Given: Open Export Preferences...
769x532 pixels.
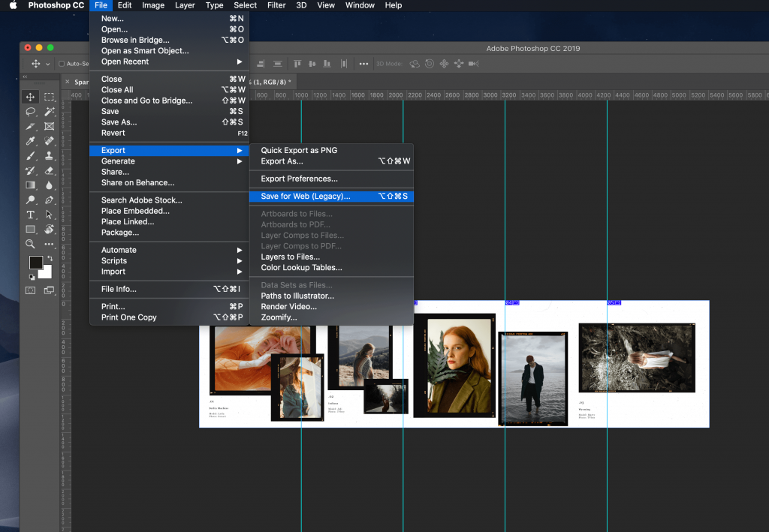Looking at the screenshot, I should coord(331,179).
